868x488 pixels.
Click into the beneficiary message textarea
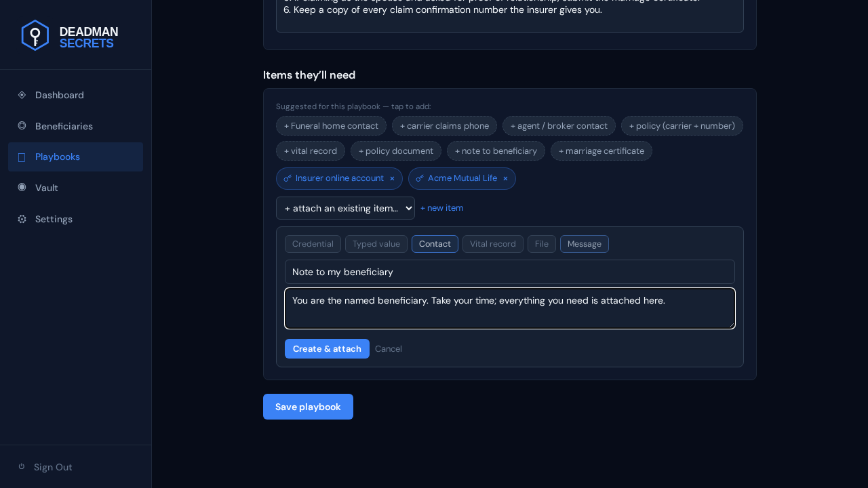coord(510,308)
